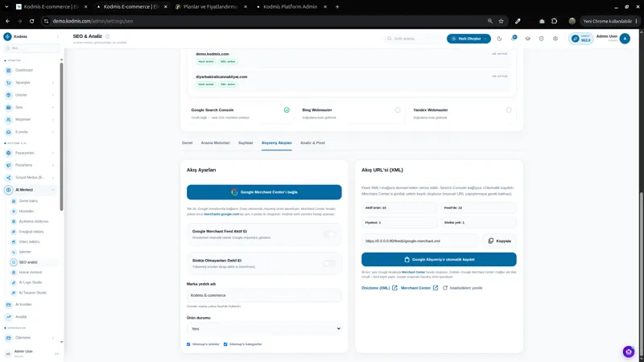The height and width of the screenshot is (362, 644).
Task: Toggle dark mode moon icon
Action: (x=499, y=39)
